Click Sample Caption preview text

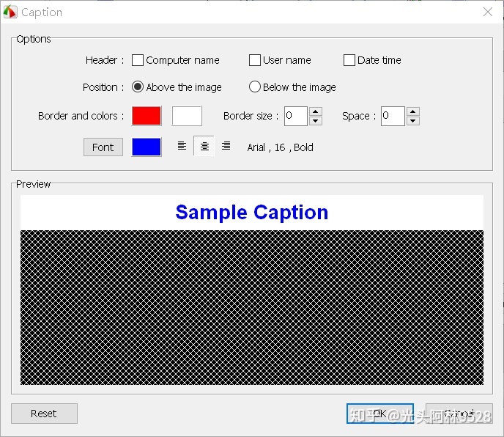pyautogui.click(x=252, y=213)
